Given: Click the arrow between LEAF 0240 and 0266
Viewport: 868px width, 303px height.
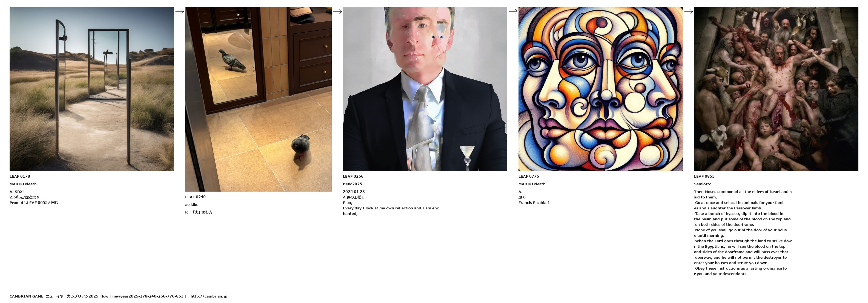Looking at the screenshot, I should (337, 11).
